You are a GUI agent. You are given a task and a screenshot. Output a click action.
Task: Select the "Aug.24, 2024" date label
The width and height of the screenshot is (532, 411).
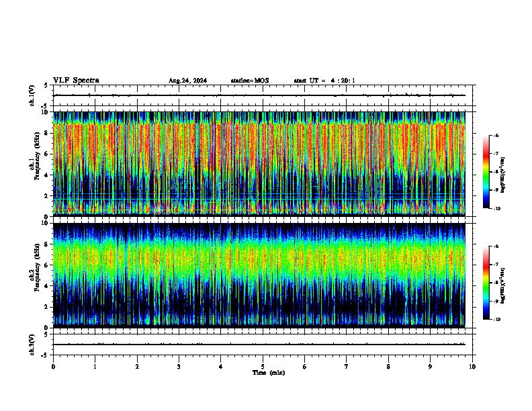187,81
